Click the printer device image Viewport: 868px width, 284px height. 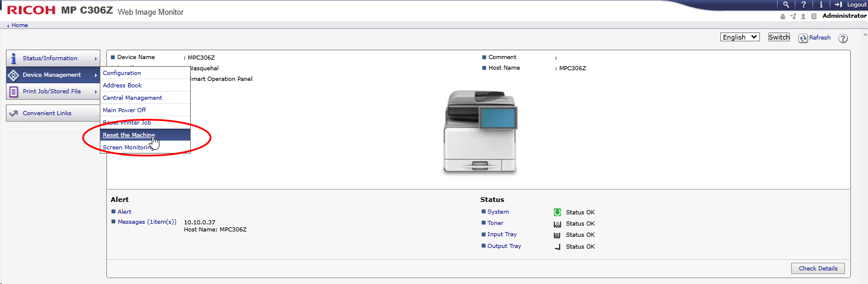(x=480, y=132)
